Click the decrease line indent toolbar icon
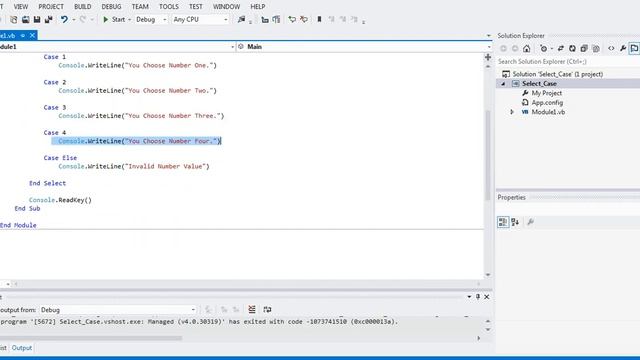640x360 pixels. (265, 19)
